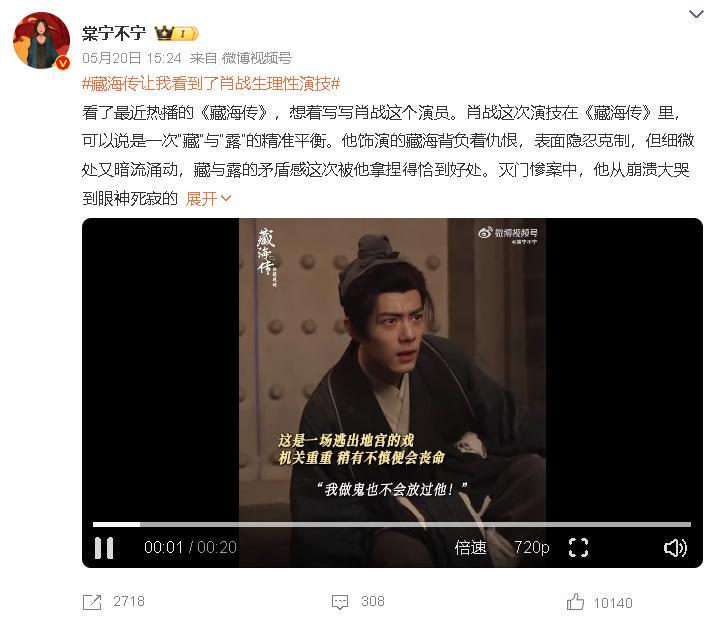
Task: Open comments via the comment icon
Action: (340, 602)
